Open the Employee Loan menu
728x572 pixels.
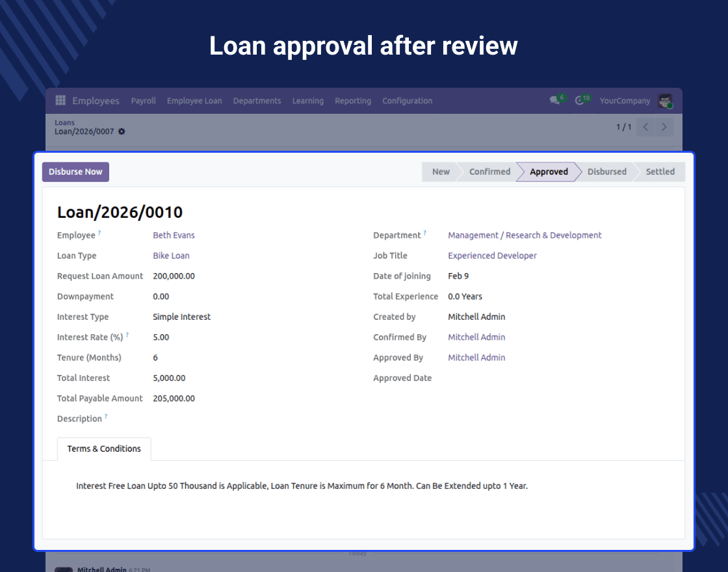(x=194, y=101)
